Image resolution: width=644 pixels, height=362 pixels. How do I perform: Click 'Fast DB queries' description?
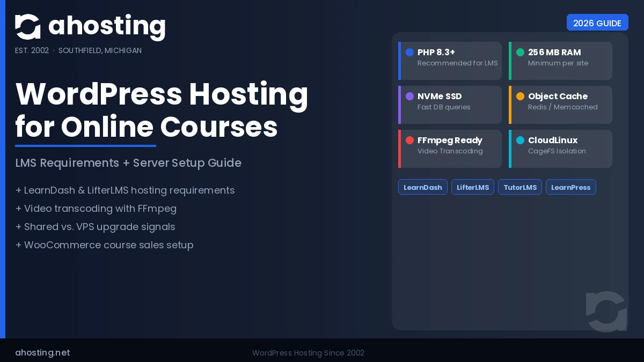click(444, 107)
